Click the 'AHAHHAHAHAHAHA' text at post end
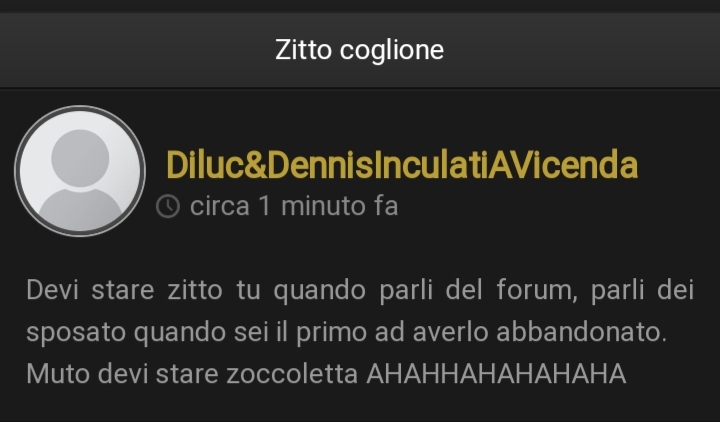 click(496, 373)
